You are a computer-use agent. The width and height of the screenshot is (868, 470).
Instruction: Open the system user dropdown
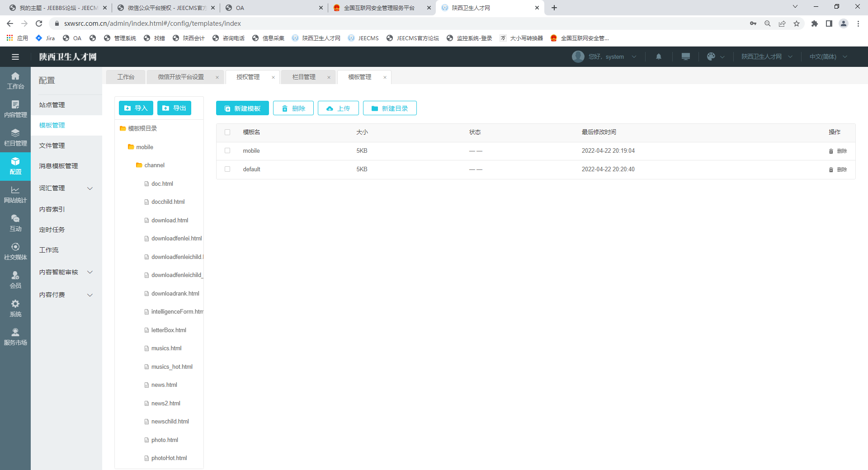[x=634, y=56]
